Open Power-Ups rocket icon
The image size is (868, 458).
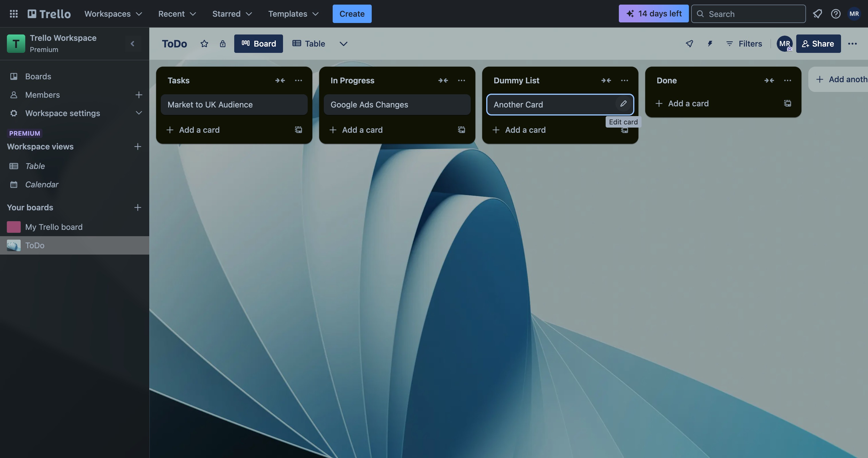689,44
